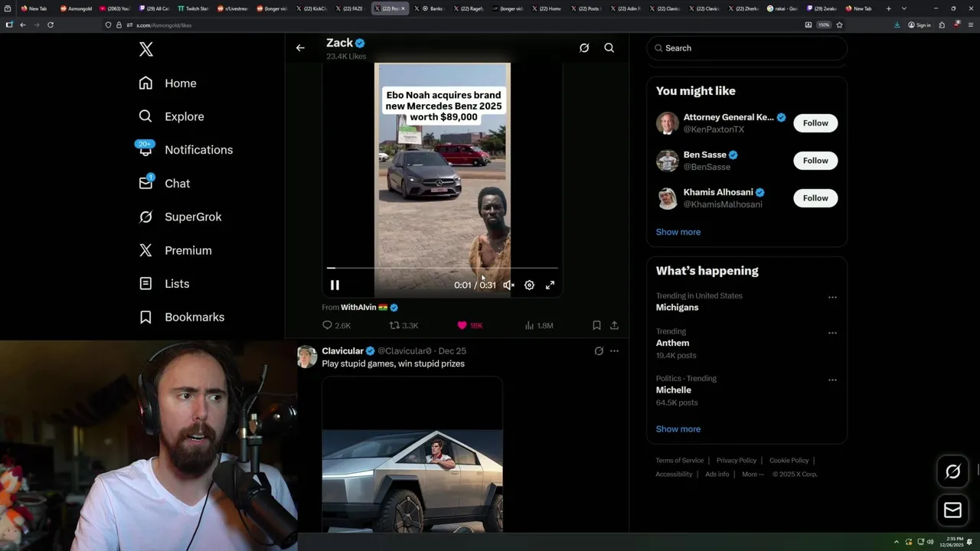Open the Privacy Policy link
980x551 pixels.
737,461
